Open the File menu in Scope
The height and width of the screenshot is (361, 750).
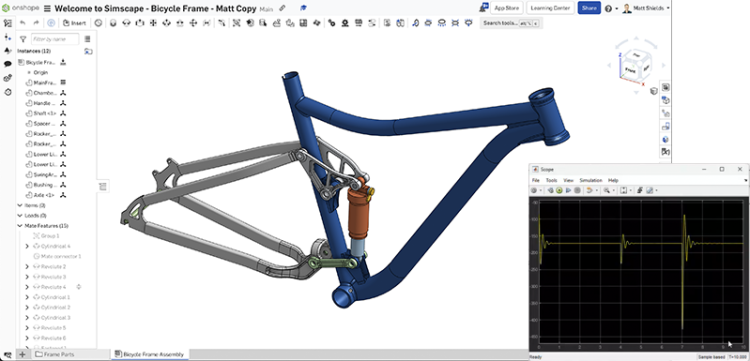pos(536,180)
